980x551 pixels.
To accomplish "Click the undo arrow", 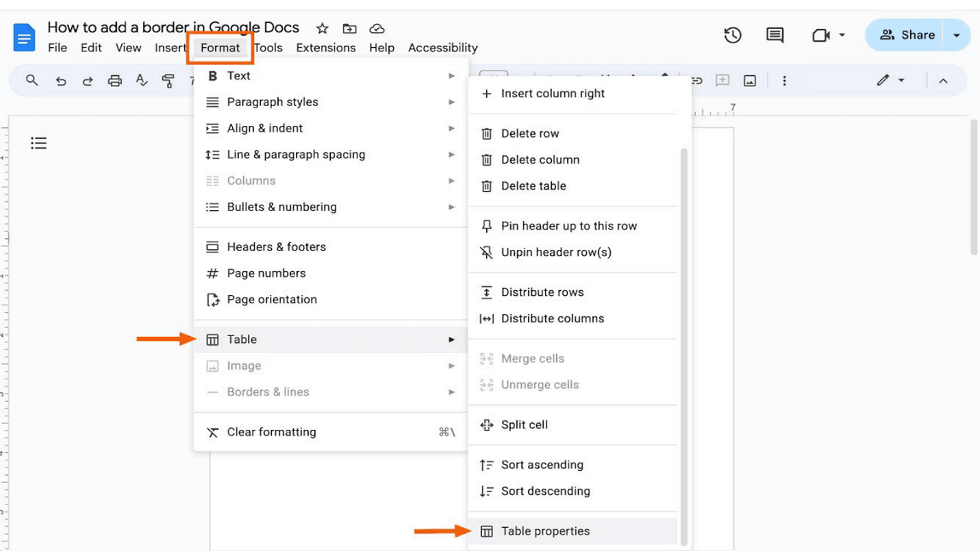I will (x=61, y=81).
